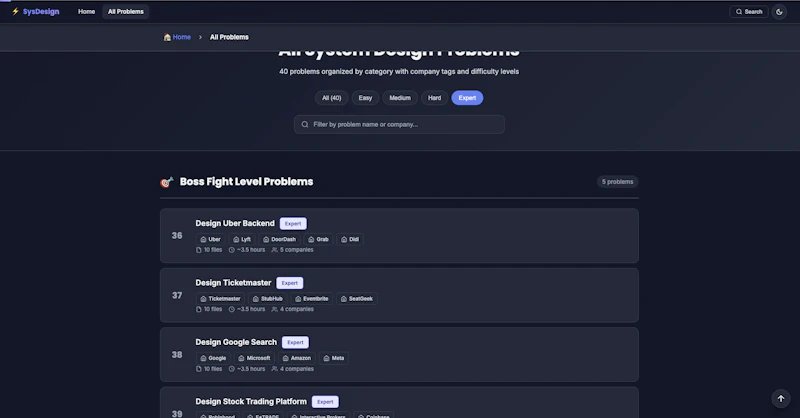800x418 pixels.
Task: Click the StubHub company tag
Action: [268, 299]
